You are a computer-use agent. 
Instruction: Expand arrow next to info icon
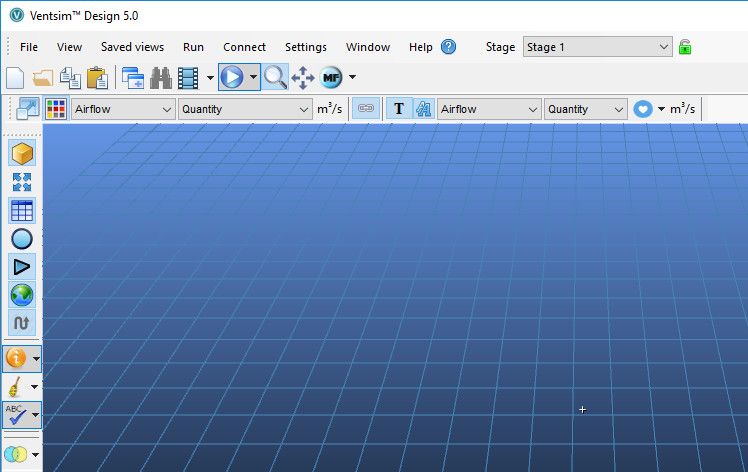(x=36, y=358)
